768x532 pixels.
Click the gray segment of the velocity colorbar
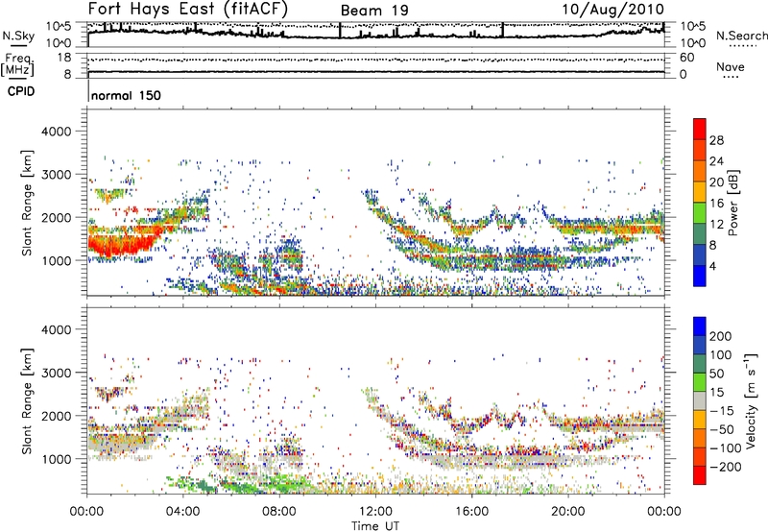(700, 401)
